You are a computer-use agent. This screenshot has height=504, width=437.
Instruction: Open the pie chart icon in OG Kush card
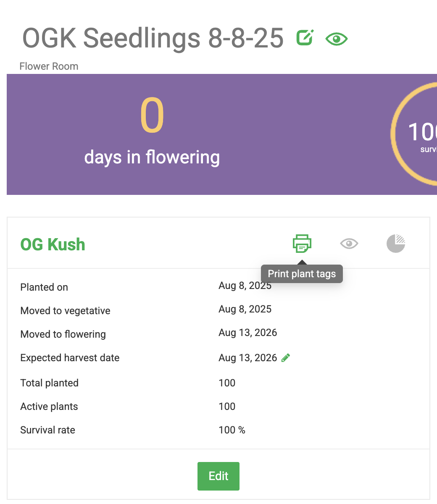(396, 244)
